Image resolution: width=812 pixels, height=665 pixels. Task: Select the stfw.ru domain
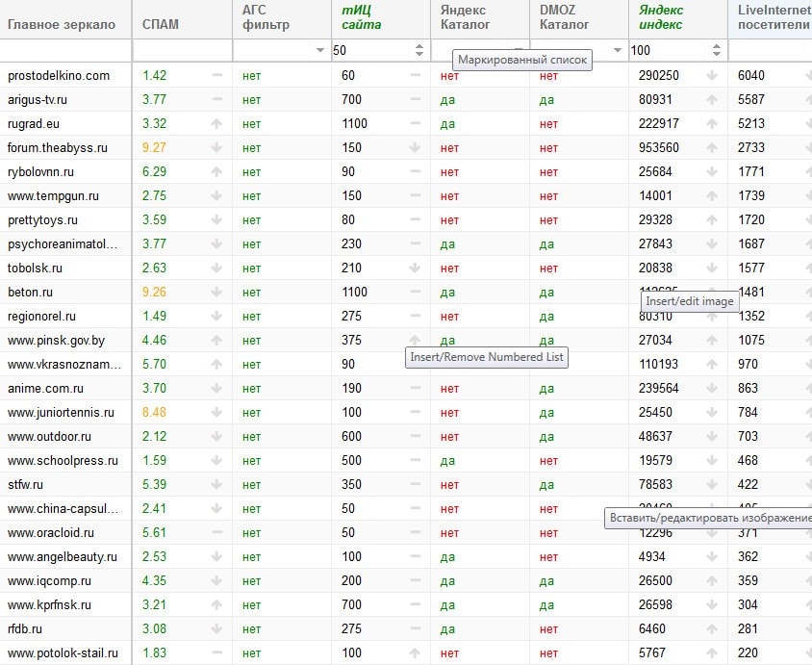pos(25,485)
